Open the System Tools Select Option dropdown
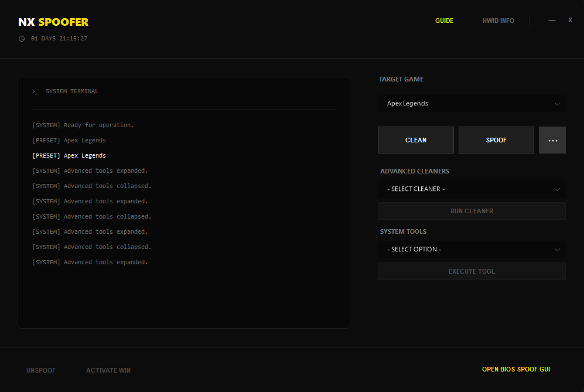584x392 pixels. pyautogui.click(x=472, y=250)
